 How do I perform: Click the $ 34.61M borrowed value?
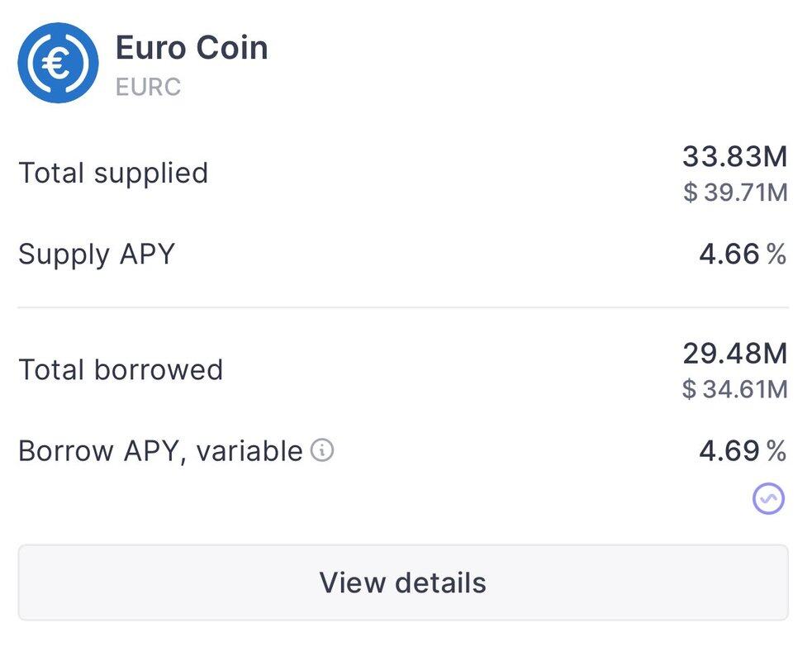click(734, 388)
